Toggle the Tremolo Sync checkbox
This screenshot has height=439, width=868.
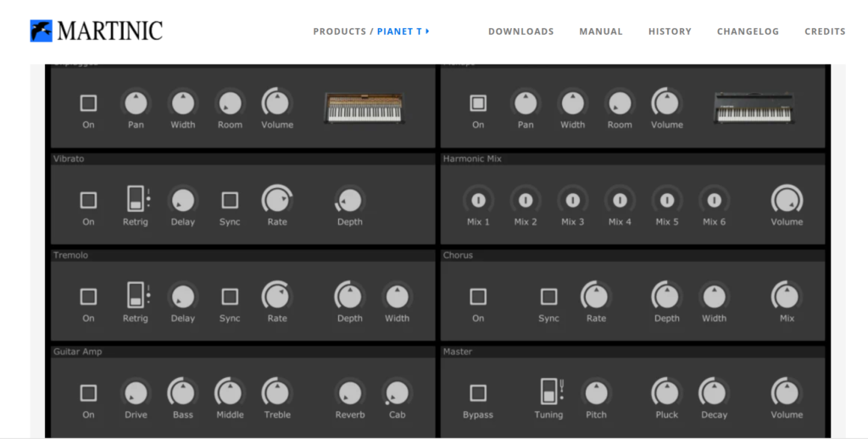coord(230,297)
